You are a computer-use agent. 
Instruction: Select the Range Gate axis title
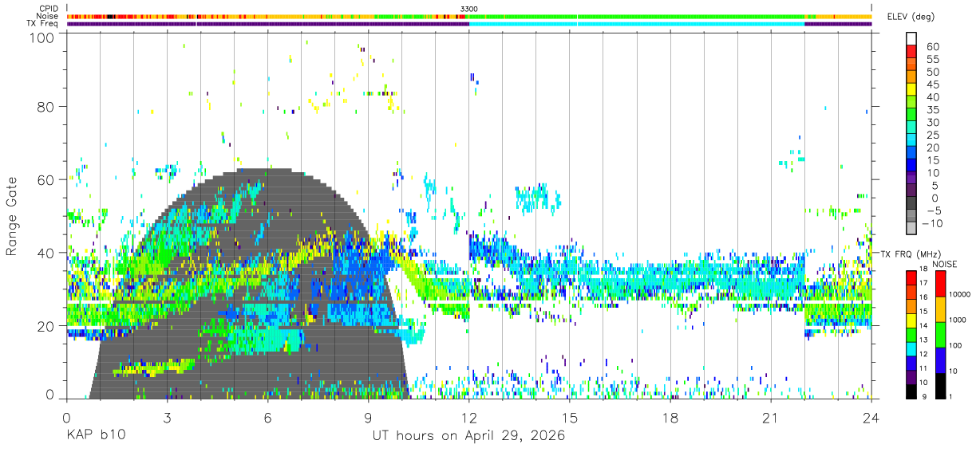(x=13, y=216)
